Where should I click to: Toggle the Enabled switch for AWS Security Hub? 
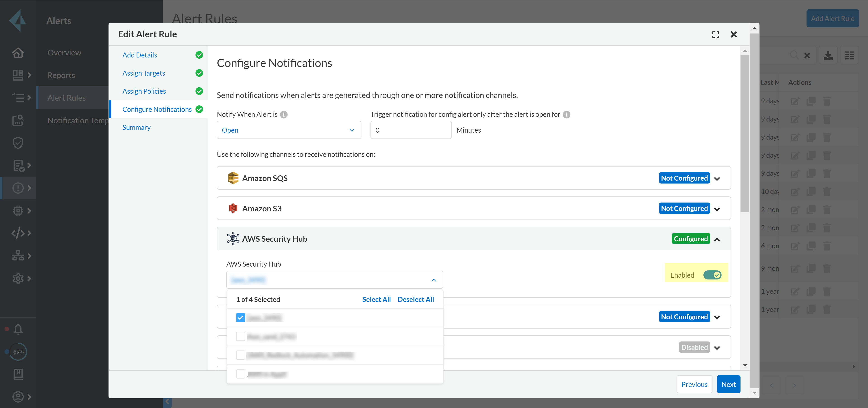[712, 275]
